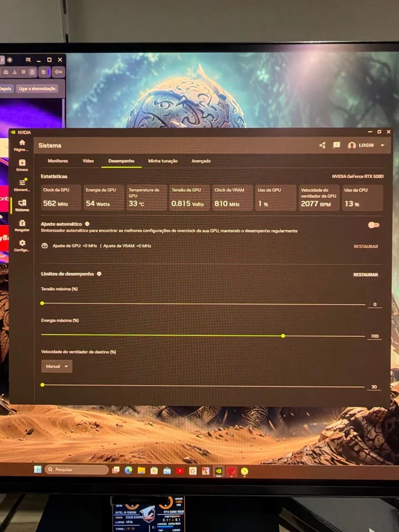This screenshot has width=399, height=532.
Task: Open the Elementos gráficos sidebar icon
Action: 22,182
